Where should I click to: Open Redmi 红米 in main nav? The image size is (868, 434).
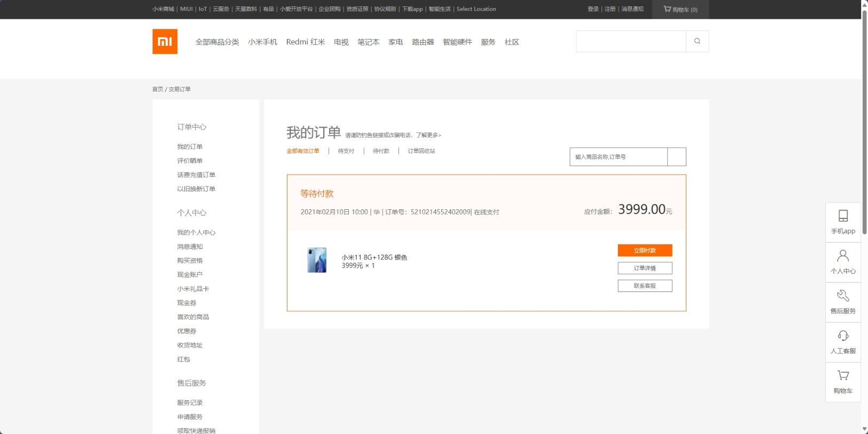pyautogui.click(x=306, y=42)
